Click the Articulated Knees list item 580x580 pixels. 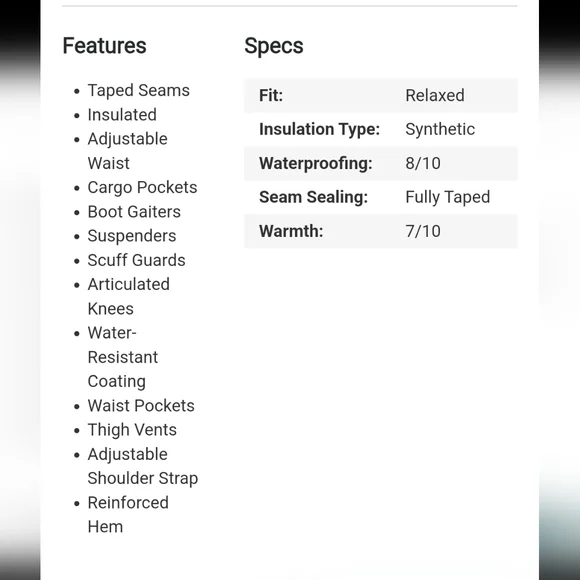[128, 296]
